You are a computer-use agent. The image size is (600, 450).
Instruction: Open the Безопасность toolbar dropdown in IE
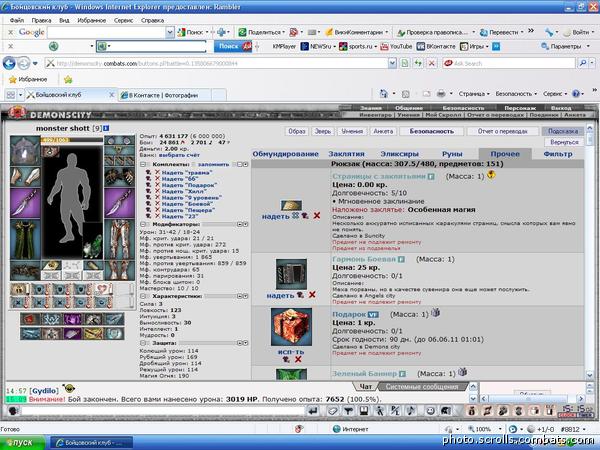(516, 94)
